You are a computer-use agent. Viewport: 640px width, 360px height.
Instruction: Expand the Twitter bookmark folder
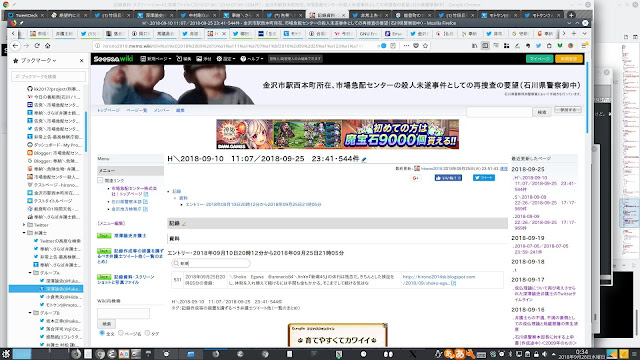pyautogui.click(x=24, y=225)
